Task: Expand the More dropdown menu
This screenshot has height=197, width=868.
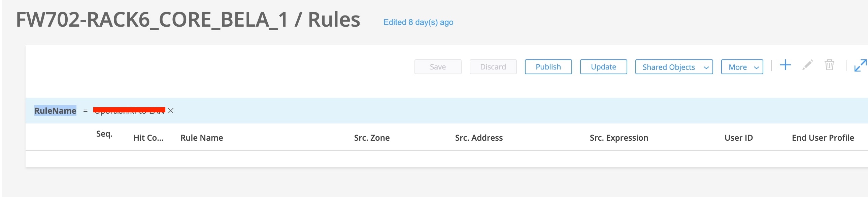Action: [742, 67]
